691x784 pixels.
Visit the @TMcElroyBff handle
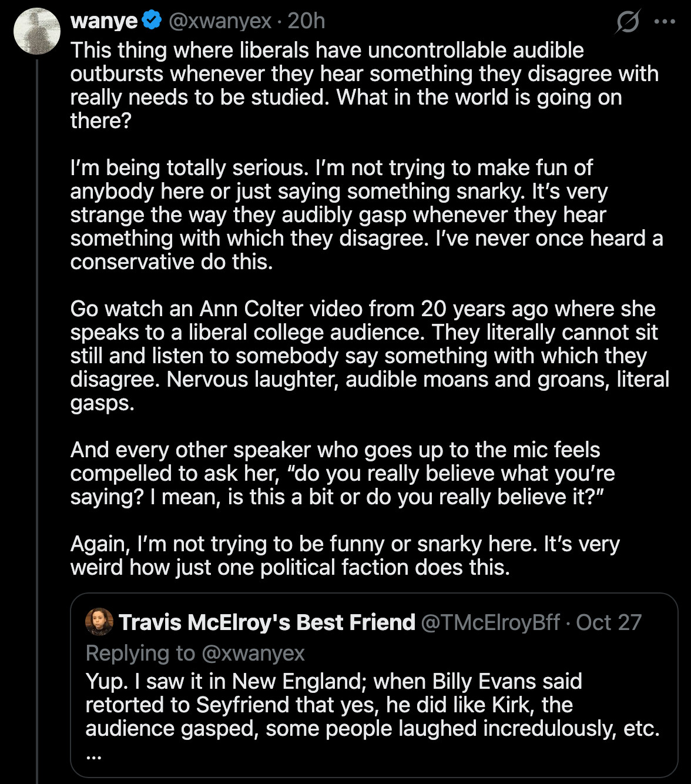click(x=491, y=622)
